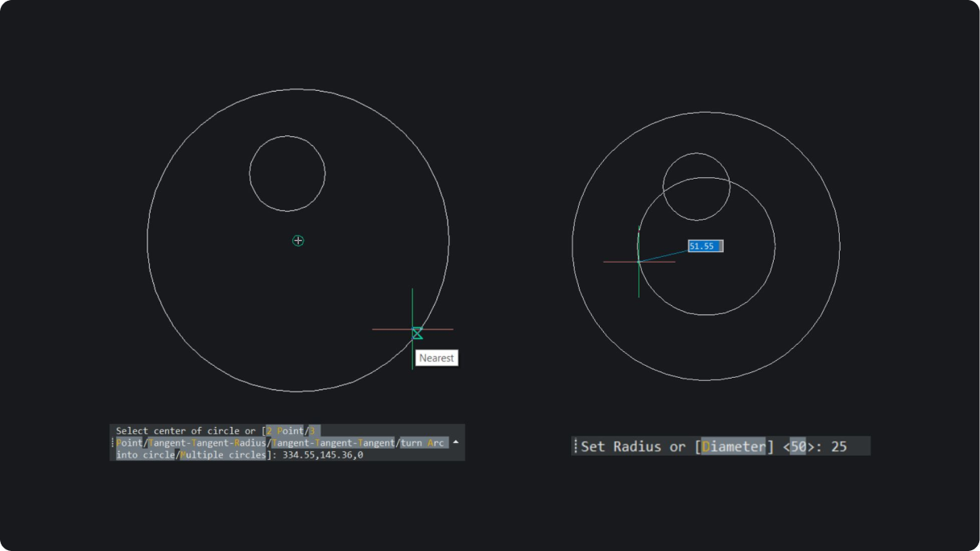Click the Nearest tooltip label

coord(436,358)
